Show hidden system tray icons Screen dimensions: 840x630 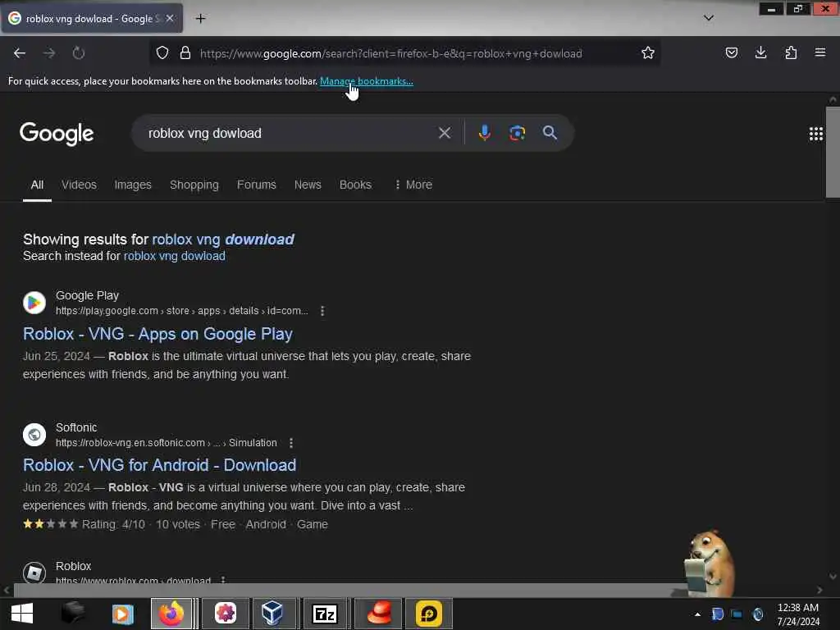[x=697, y=614]
